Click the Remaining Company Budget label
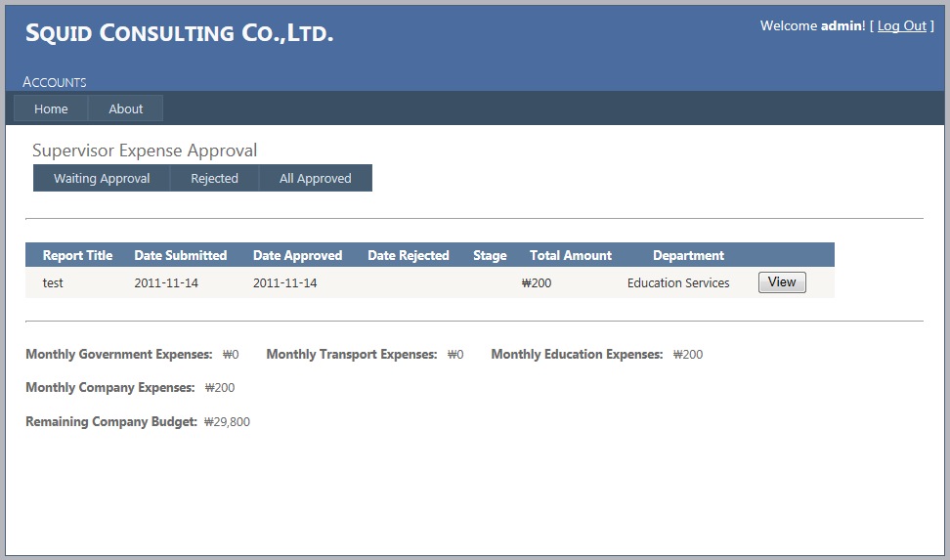950x560 pixels. 111,421
